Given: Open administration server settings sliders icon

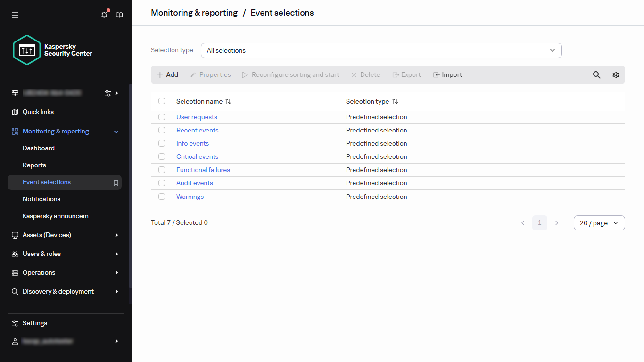Looking at the screenshot, I should click(108, 93).
